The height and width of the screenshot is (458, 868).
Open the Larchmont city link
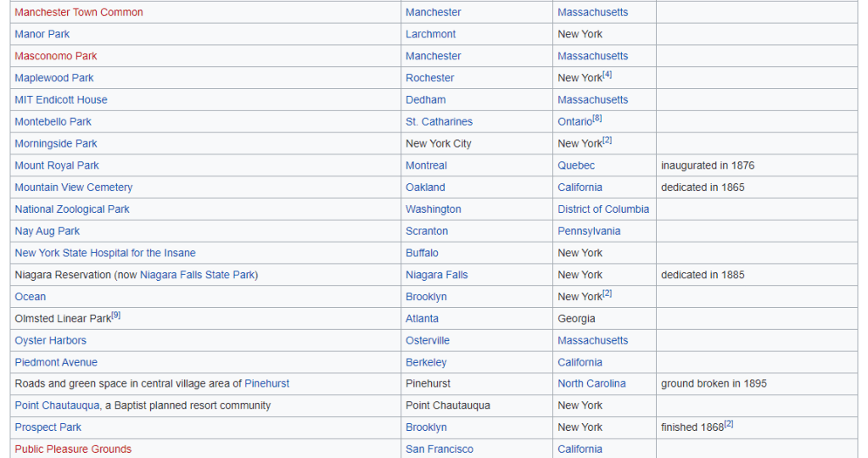coord(430,35)
